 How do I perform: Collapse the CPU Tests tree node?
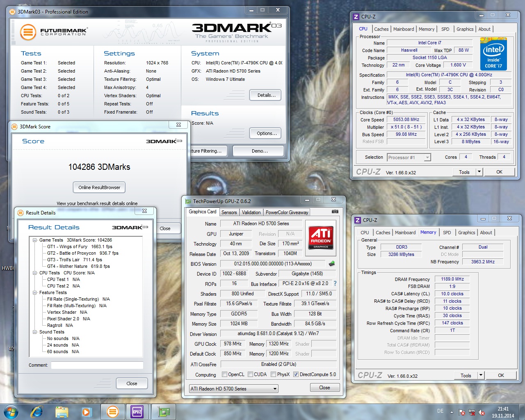35,273
